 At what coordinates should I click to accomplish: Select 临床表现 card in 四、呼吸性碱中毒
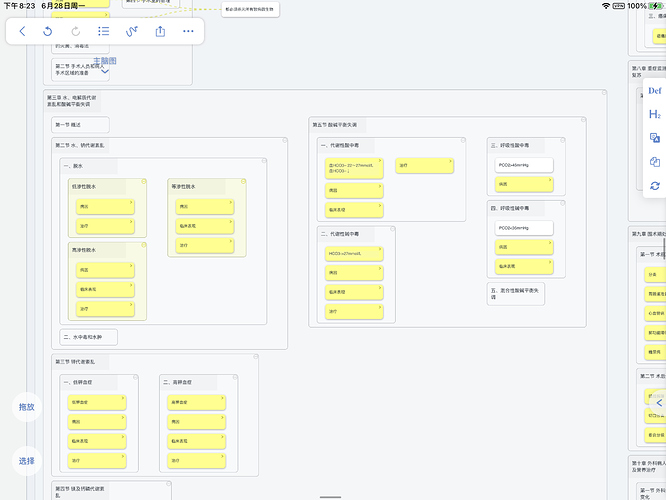[524, 266]
